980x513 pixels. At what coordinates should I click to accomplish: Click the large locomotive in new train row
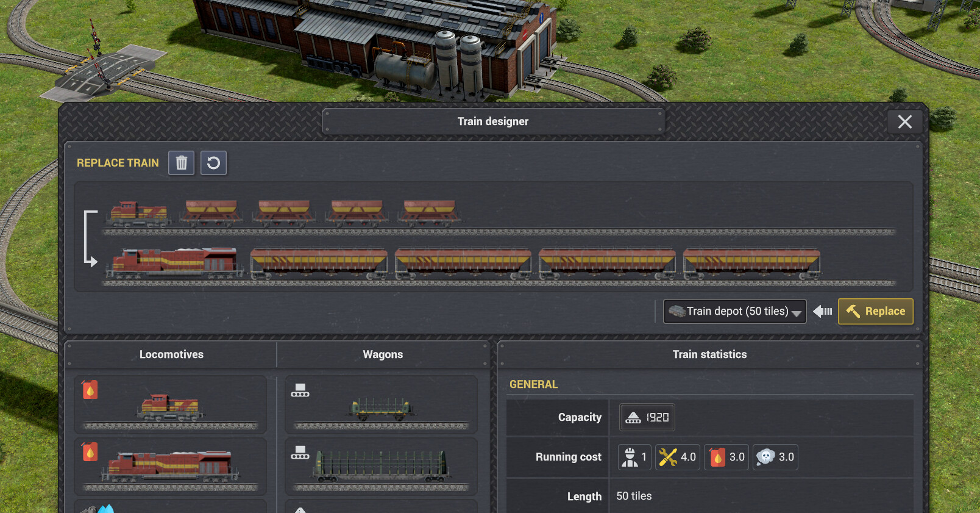coord(176,263)
